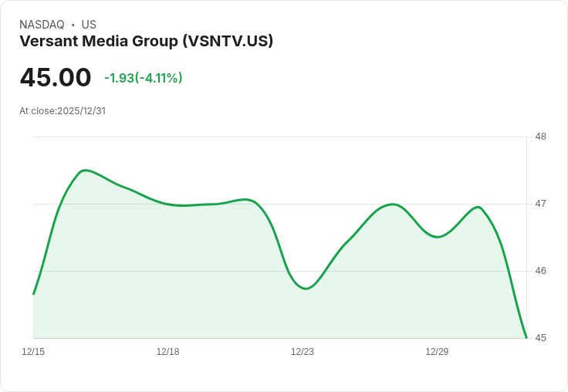Image resolution: width=568 pixels, height=392 pixels.
Task: Select the chart trough above 12/23
Action: (x=306, y=289)
